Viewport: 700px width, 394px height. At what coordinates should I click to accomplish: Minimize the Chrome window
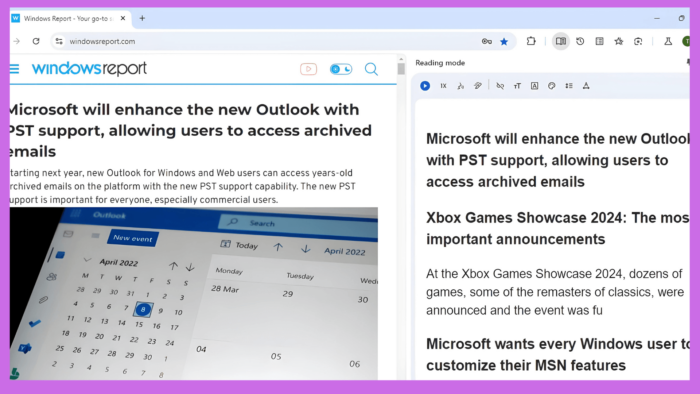point(657,18)
